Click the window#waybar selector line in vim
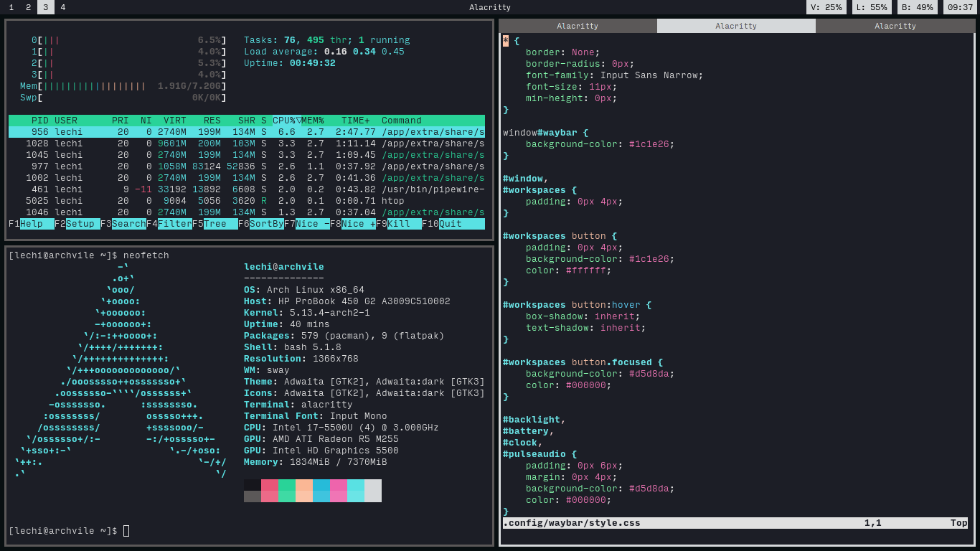Screen dimensions: 980x551 (545, 133)
